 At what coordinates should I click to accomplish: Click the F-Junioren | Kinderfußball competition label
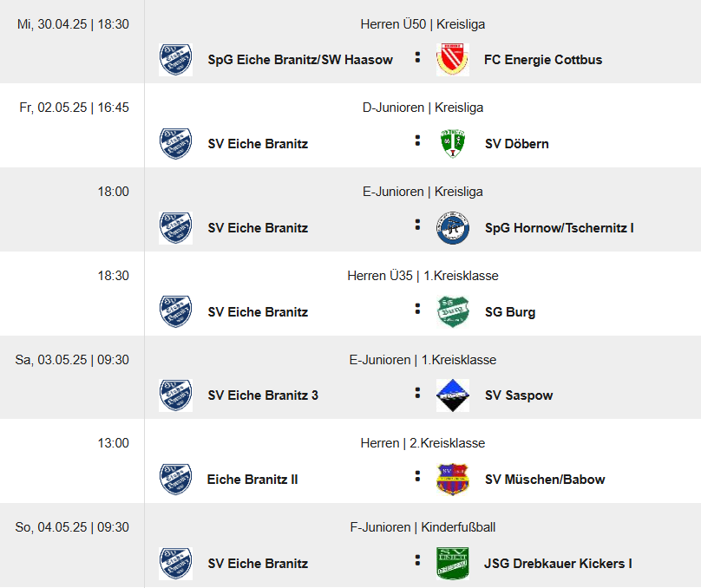point(423,527)
